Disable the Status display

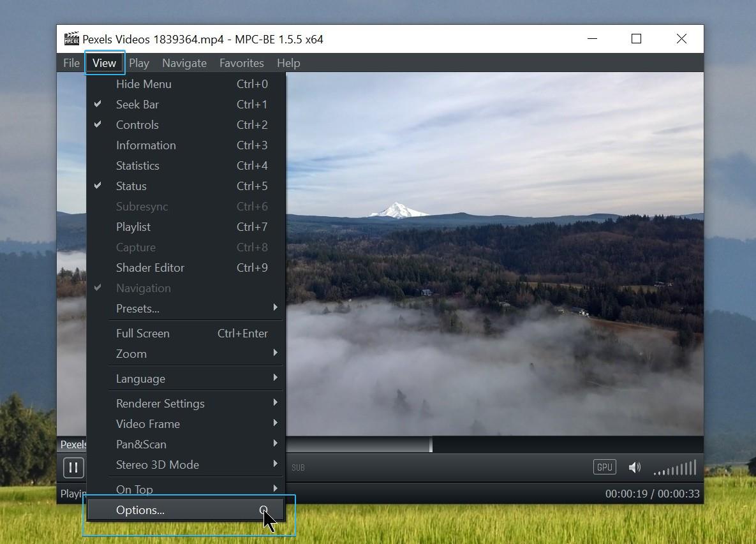pyautogui.click(x=131, y=186)
